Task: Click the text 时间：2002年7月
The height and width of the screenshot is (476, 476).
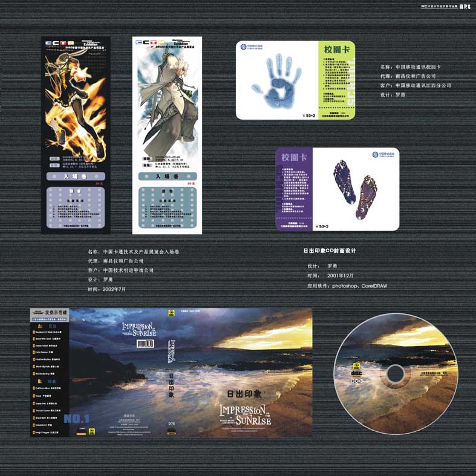Action: [x=106, y=289]
